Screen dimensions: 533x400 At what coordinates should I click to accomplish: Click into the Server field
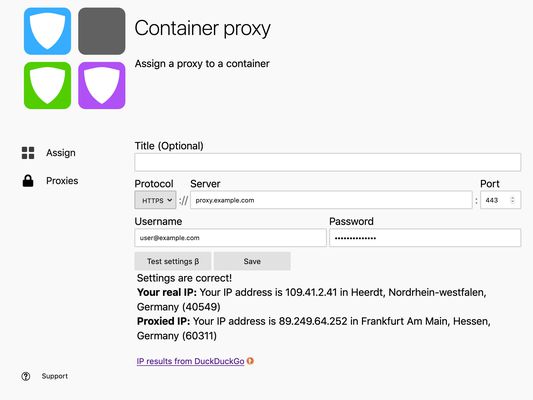pyautogui.click(x=331, y=200)
